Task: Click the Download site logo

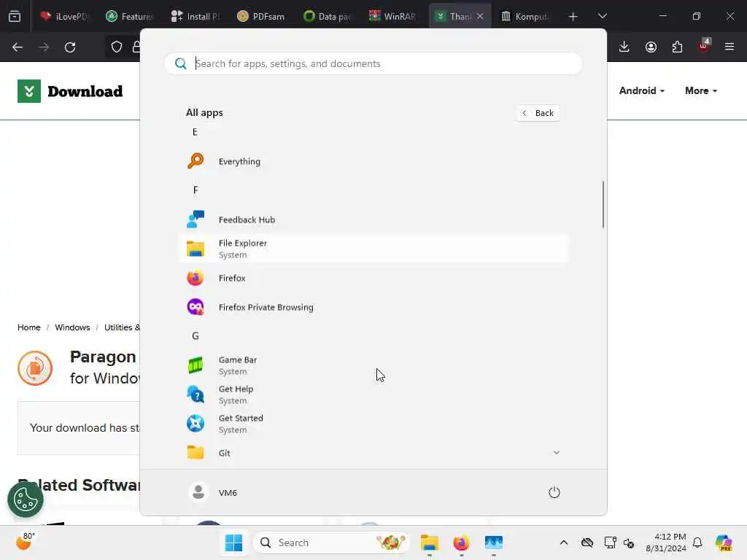Action: click(70, 91)
